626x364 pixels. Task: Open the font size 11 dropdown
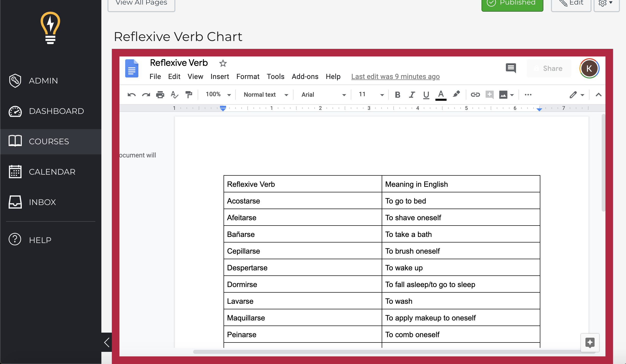click(371, 95)
